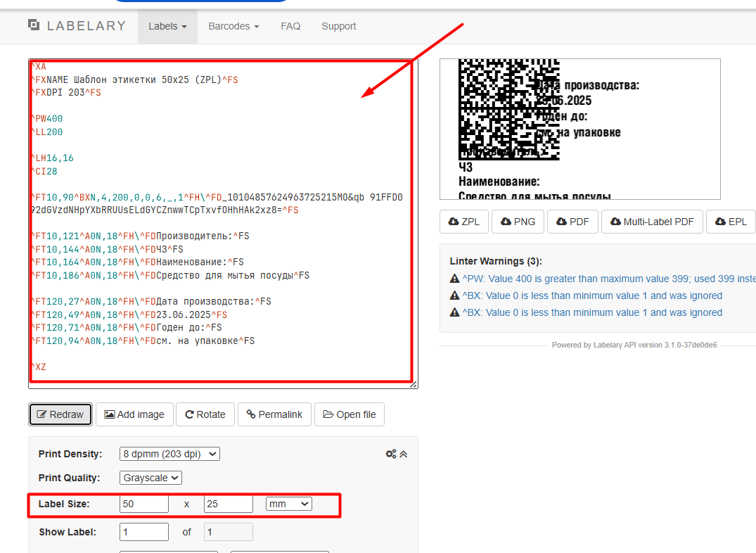
Task: Change label size unit from mm
Action: coord(288,504)
